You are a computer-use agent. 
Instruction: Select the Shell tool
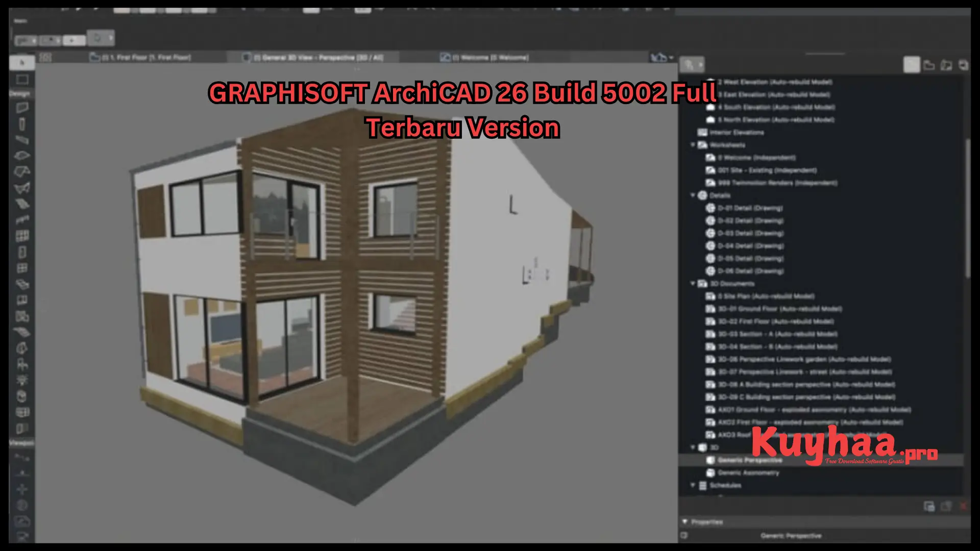click(22, 188)
